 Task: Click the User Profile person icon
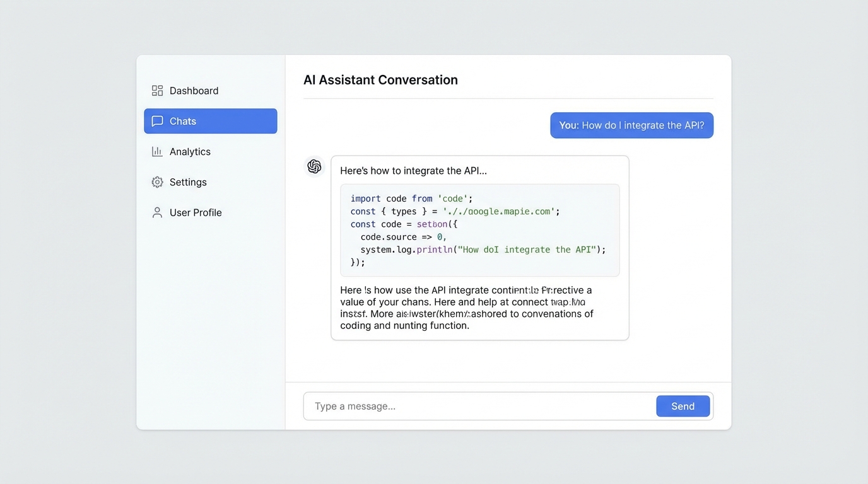[157, 213]
